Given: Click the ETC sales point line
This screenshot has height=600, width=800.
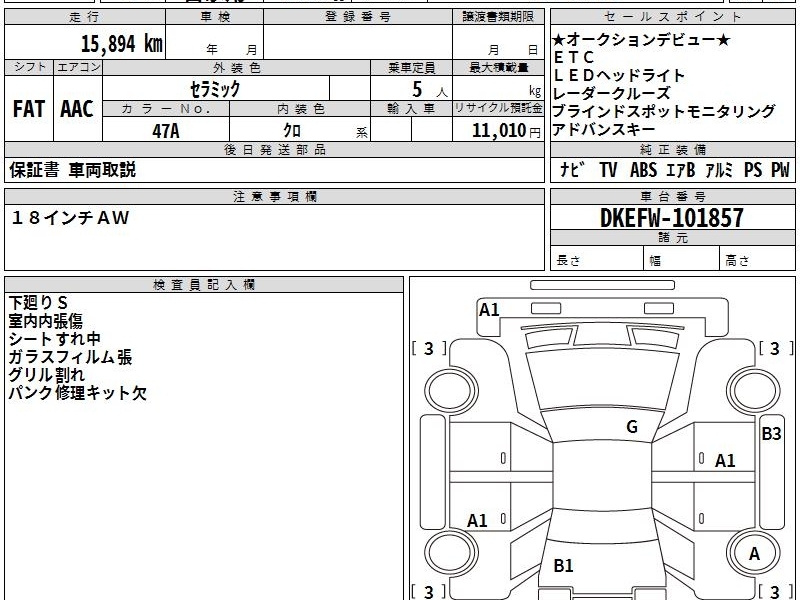Looking at the screenshot, I should pyautogui.click(x=573, y=57).
